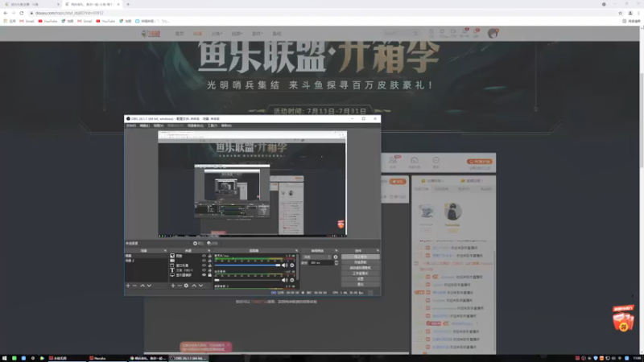
Task: Pop out the Scenes dock header icon
Action: pos(165,250)
